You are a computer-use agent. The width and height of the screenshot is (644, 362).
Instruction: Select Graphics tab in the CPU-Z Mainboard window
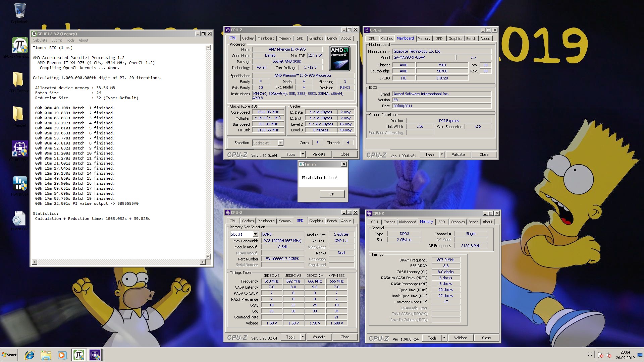(455, 39)
